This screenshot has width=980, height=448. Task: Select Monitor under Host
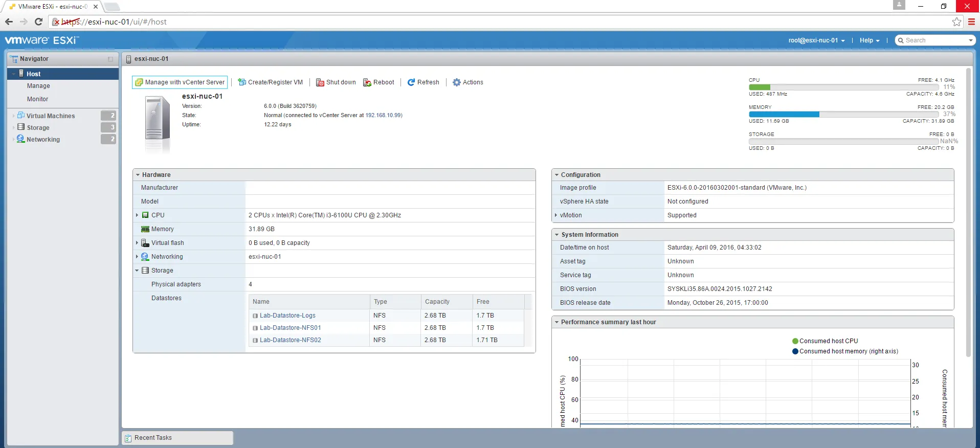37,99
